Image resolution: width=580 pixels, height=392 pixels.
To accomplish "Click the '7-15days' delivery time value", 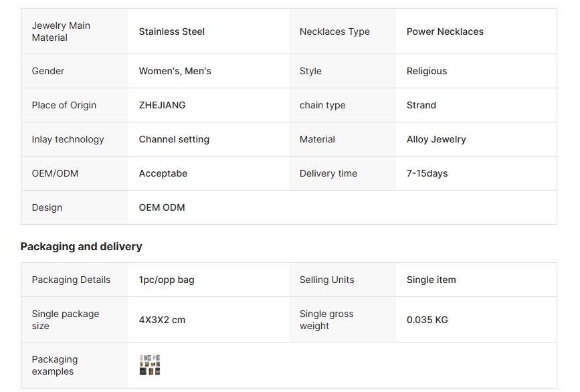I will click(427, 173).
